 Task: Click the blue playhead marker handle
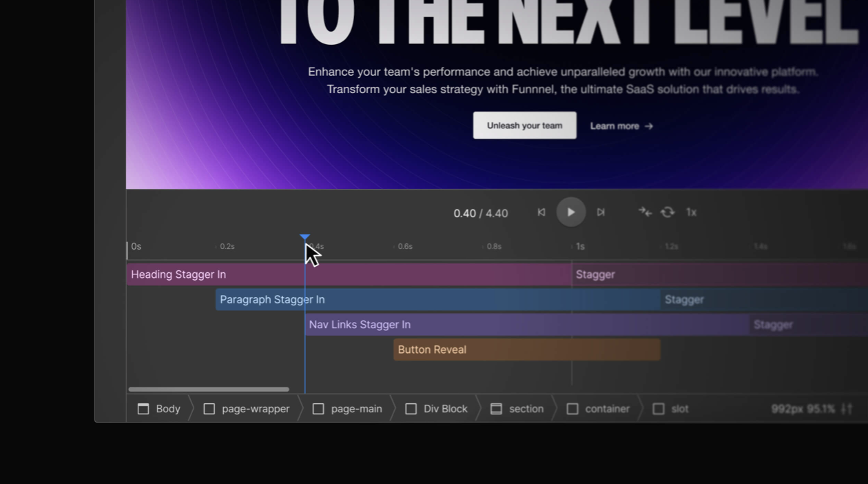pos(304,237)
